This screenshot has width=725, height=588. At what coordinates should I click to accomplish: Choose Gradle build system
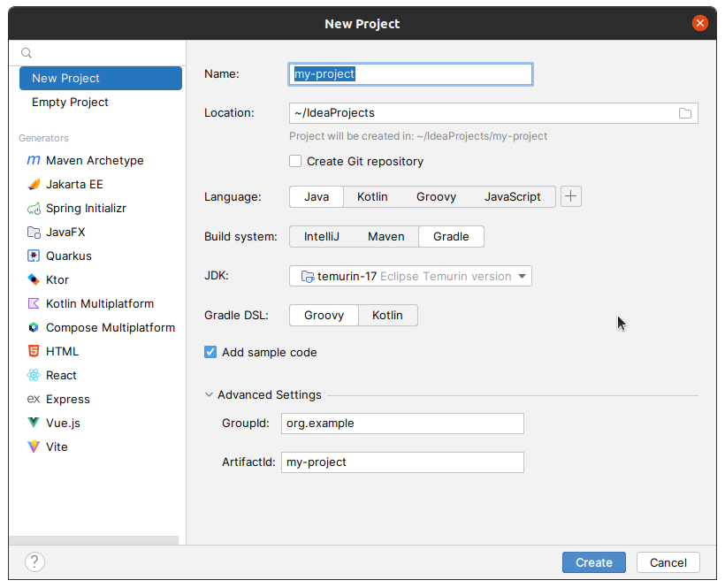451,237
